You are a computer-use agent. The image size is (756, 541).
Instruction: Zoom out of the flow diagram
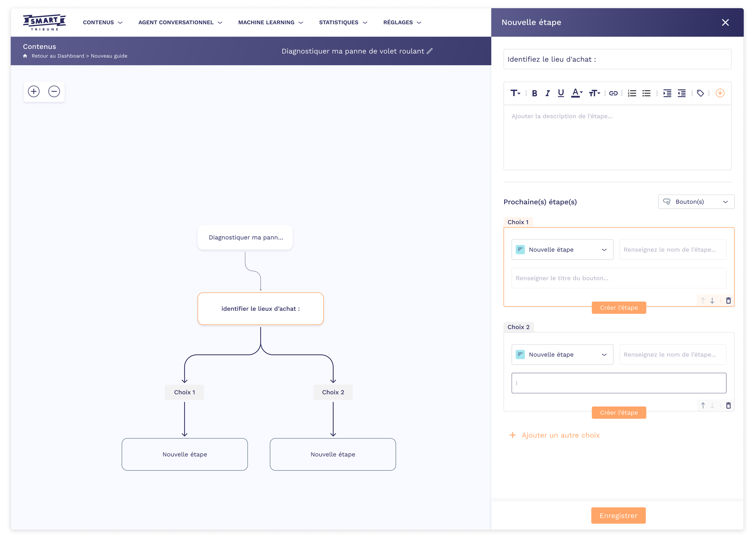click(54, 91)
